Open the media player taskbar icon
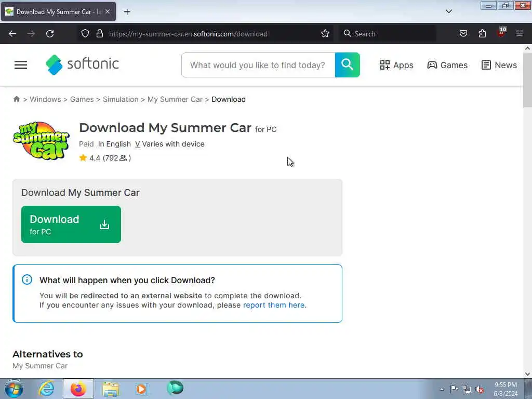Screen dimensions: 532x399 click(x=142, y=389)
